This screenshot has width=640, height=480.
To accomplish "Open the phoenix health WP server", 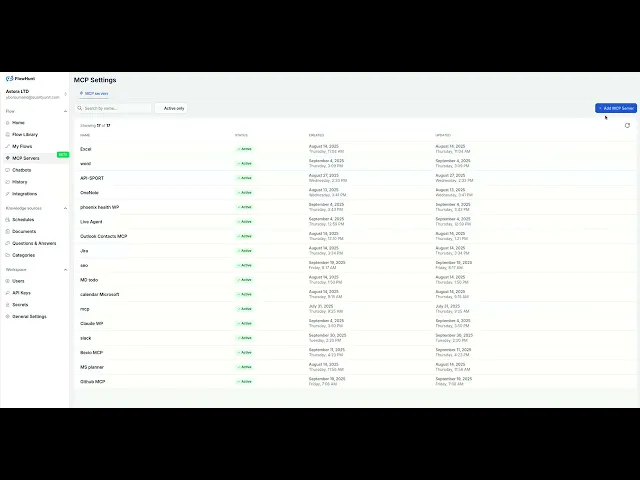I will click(355, 207).
